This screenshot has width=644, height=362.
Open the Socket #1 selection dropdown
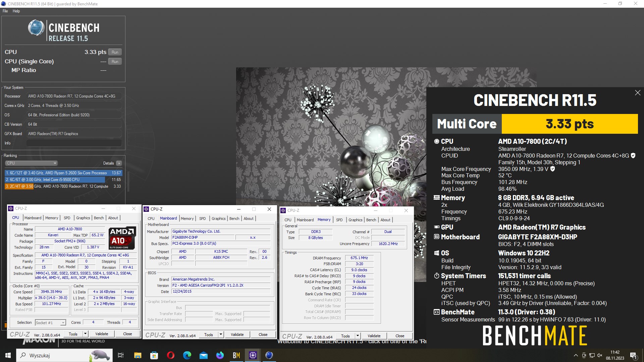coord(50,322)
